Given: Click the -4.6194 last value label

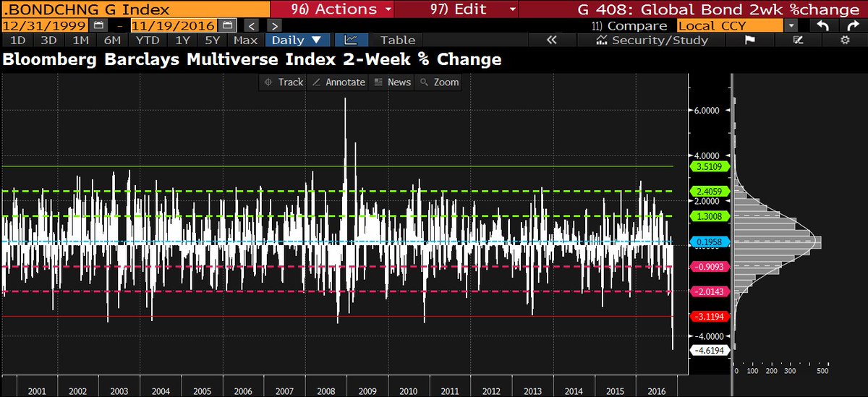Looking at the screenshot, I should click(710, 351).
